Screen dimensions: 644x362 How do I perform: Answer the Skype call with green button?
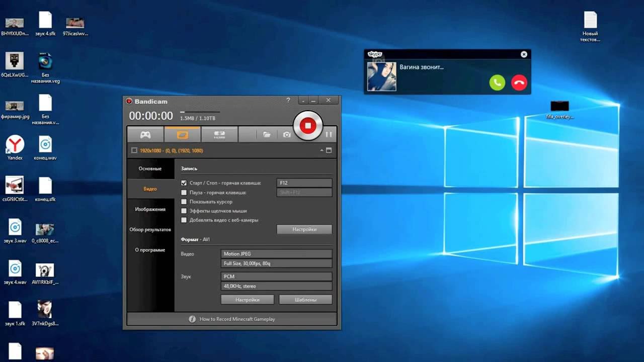coord(497,82)
